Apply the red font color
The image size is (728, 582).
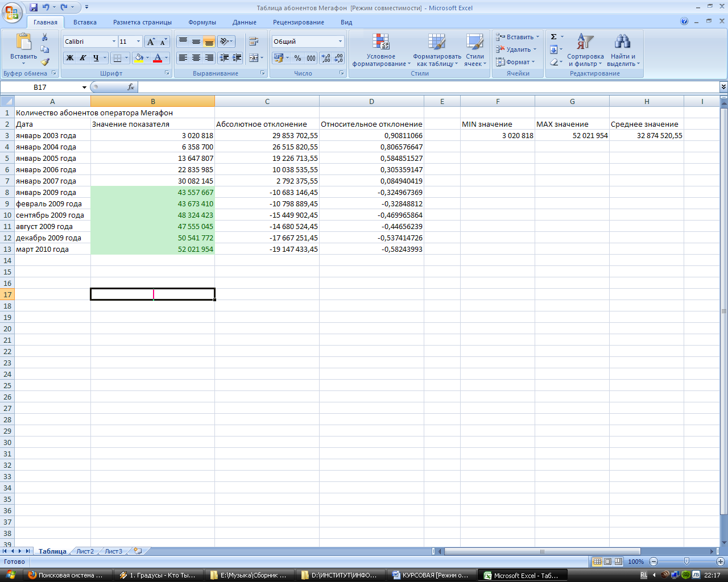coord(158,58)
